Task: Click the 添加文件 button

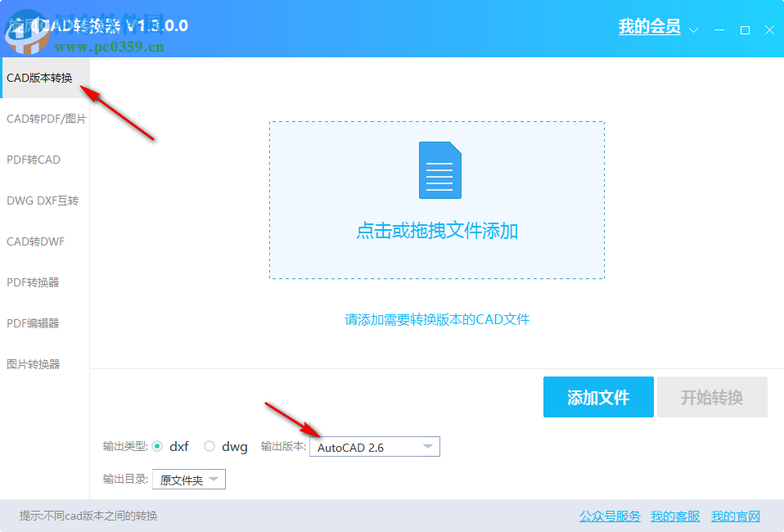Action: [598, 397]
